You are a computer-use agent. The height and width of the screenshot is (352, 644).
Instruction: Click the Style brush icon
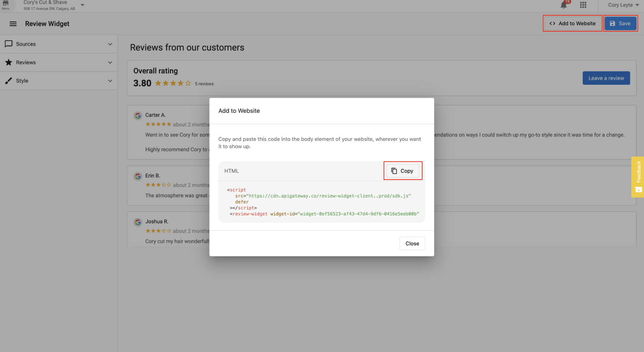pyautogui.click(x=9, y=81)
